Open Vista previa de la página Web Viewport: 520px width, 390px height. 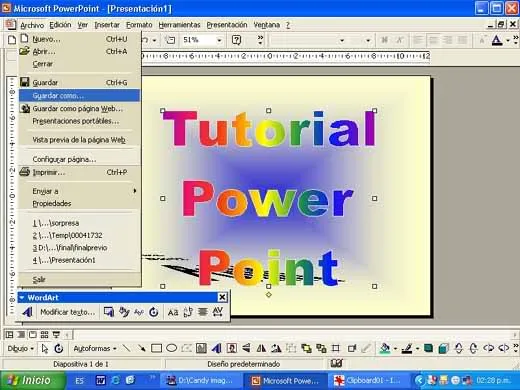pyautogui.click(x=79, y=140)
